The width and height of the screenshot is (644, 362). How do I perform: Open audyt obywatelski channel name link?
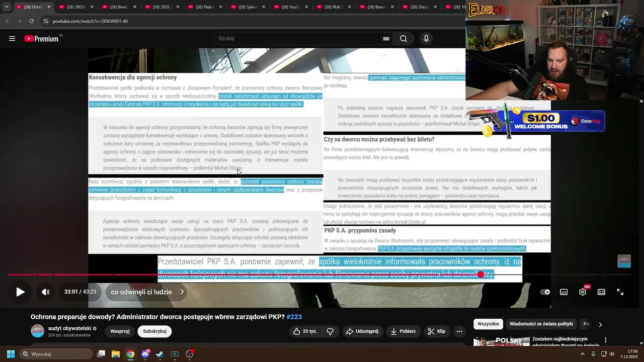click(x=69, y=328)
